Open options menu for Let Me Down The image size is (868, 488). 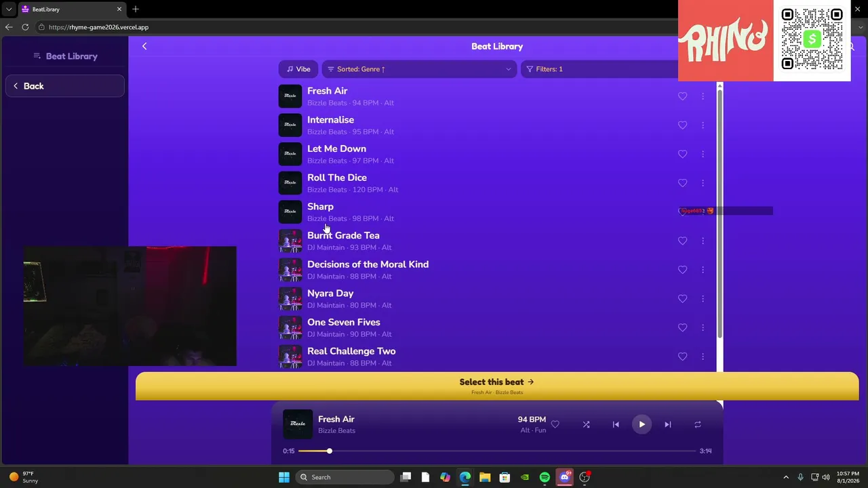pos(703,154)
